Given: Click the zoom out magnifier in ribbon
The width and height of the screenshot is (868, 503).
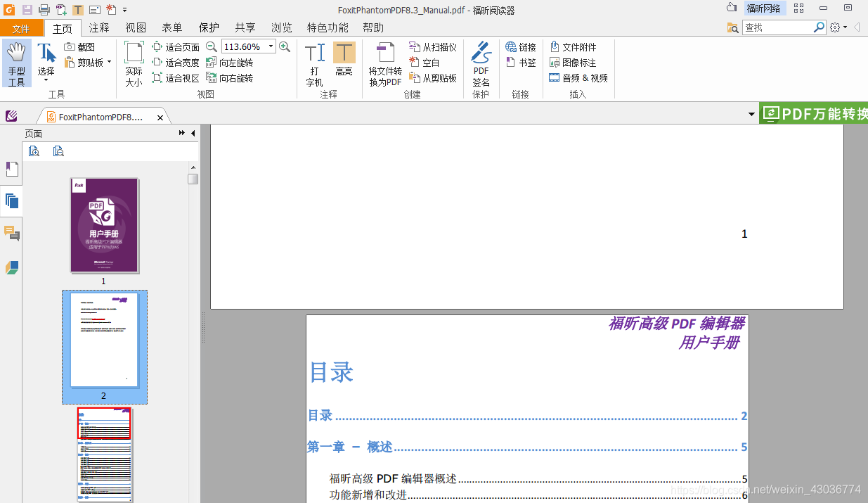Looking at the screenshot, I should click(x=212, y=47).
